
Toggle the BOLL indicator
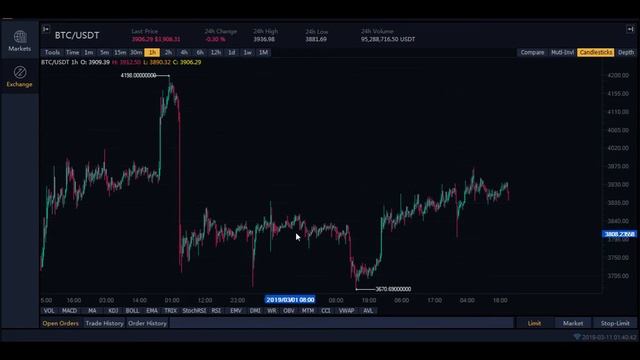click(132, 311)
